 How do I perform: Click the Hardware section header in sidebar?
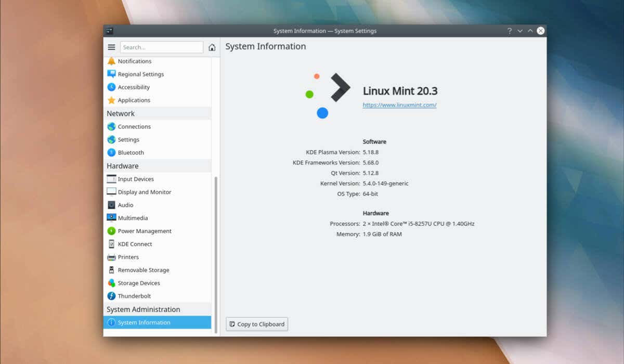(157, 166)
